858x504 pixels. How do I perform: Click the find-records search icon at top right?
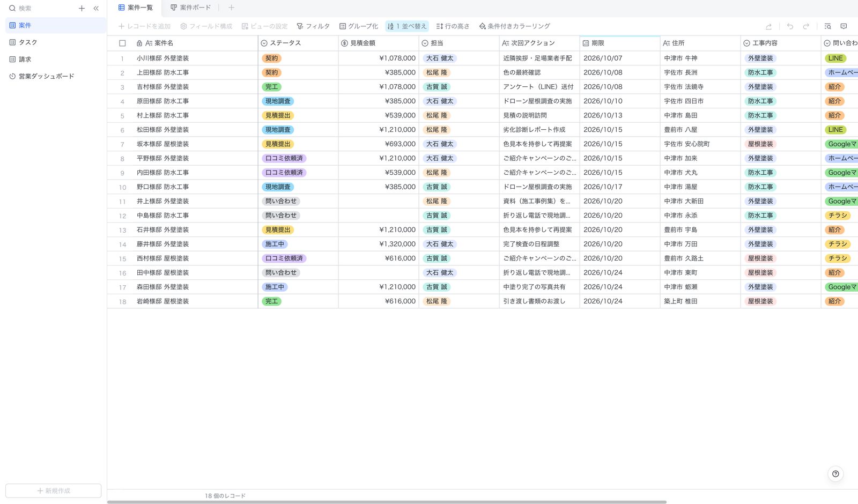click(827, 26)
